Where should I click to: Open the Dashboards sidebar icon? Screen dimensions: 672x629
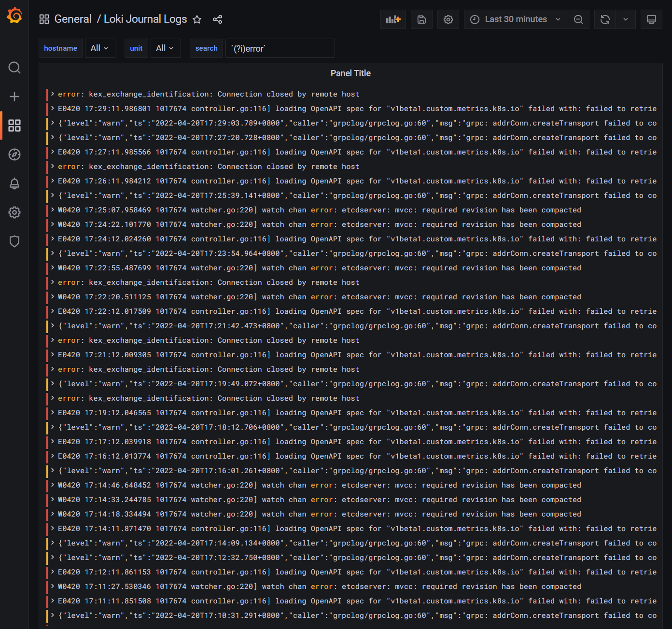click(x=14, y=126)
